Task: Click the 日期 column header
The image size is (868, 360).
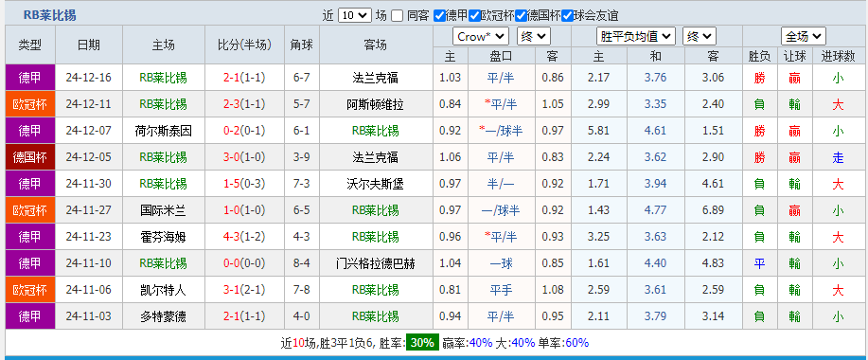Action: [x=89, y=45]
